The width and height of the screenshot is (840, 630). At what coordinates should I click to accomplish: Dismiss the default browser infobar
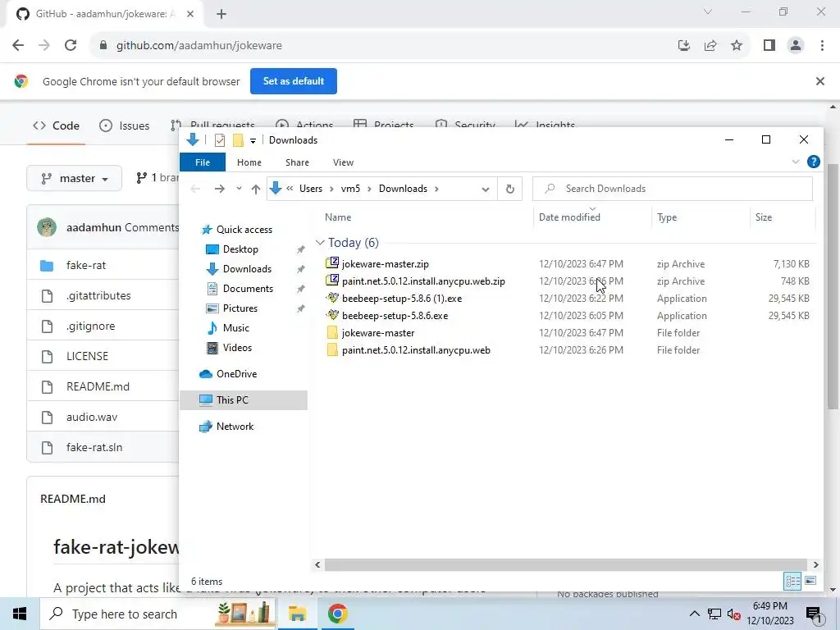tap(819, 81)
